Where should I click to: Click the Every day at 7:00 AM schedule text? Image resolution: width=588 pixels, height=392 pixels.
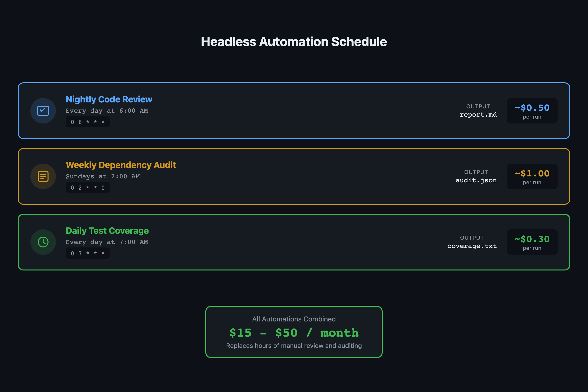click(x=107, y=242)
